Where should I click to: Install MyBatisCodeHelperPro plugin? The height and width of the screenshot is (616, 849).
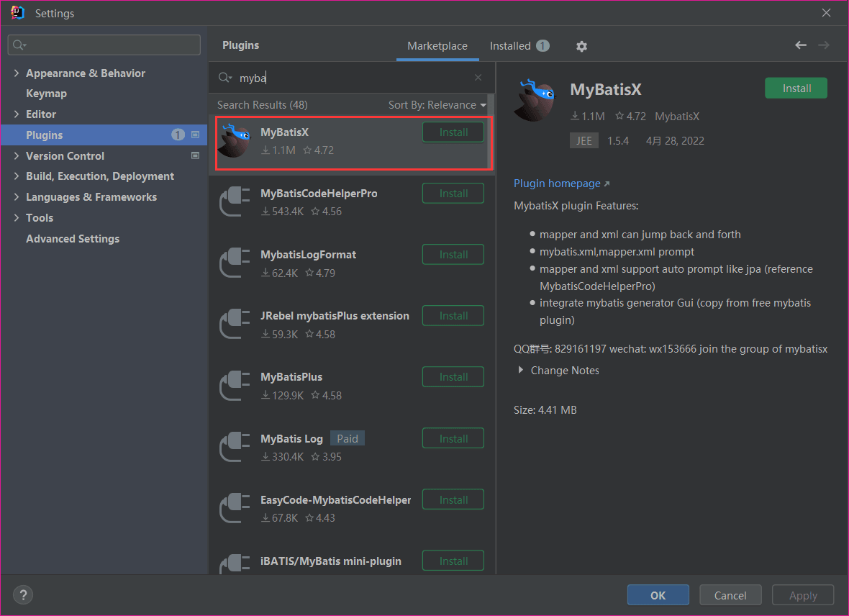(453, 194)
